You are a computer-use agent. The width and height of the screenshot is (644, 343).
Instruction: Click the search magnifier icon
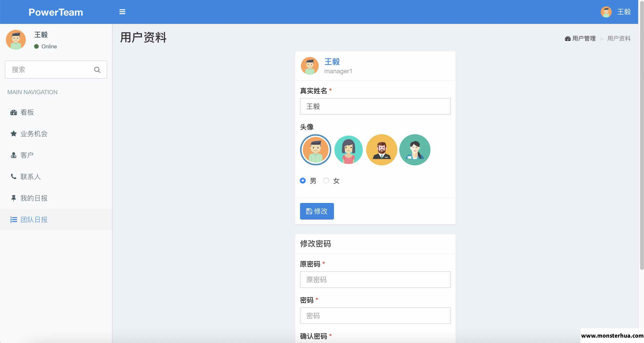(97, 70)
